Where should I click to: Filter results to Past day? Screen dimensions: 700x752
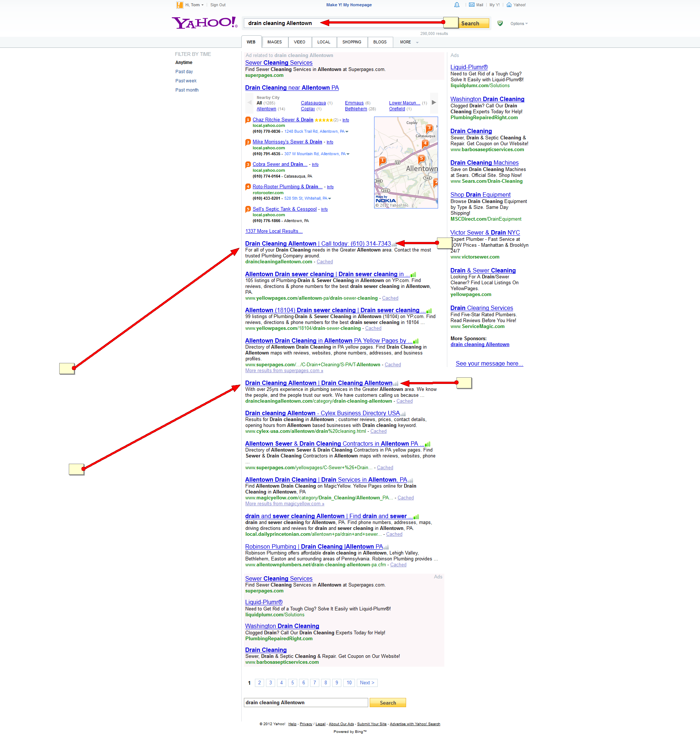click(x=184, y=72)
